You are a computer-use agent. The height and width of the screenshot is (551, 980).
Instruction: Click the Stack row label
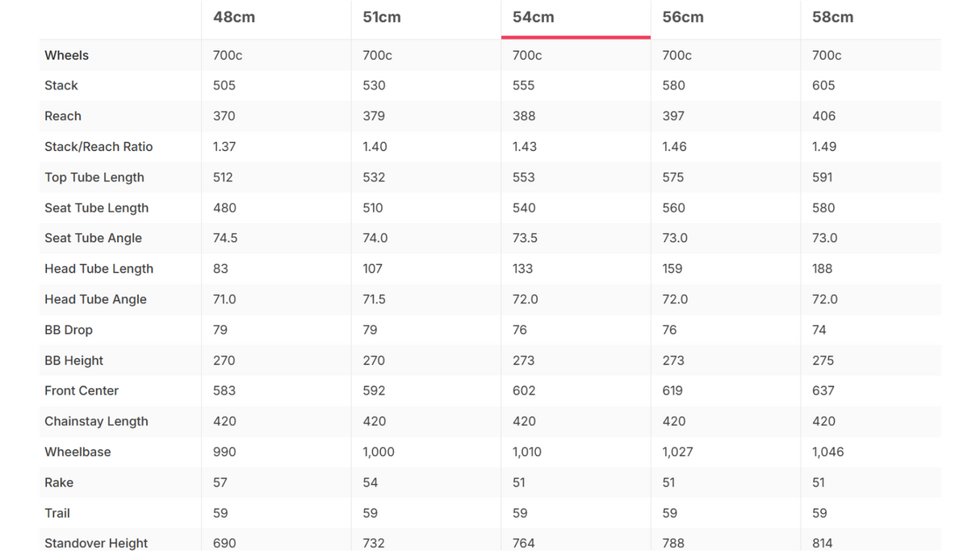coord(61,86)
